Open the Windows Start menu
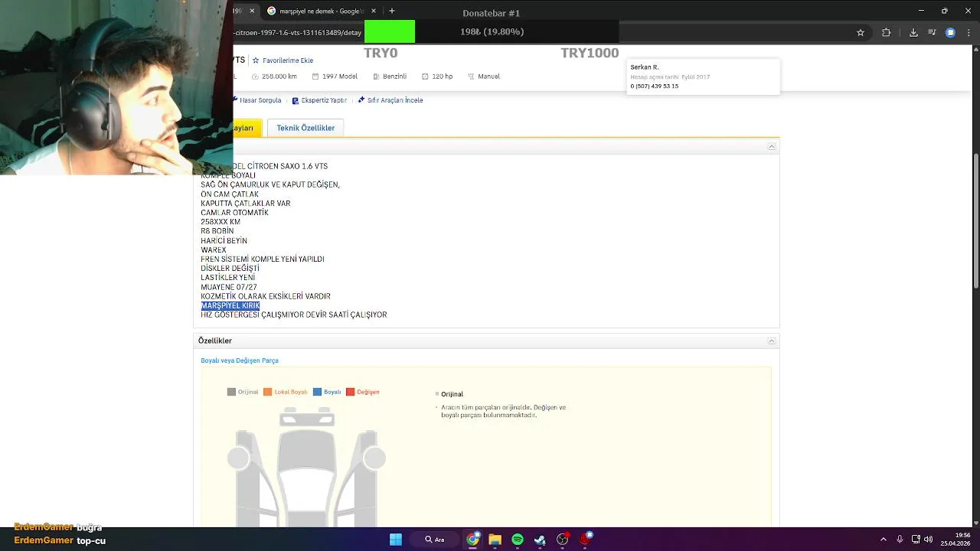Viewport: 980px width, 551px height. click(396, 540)
